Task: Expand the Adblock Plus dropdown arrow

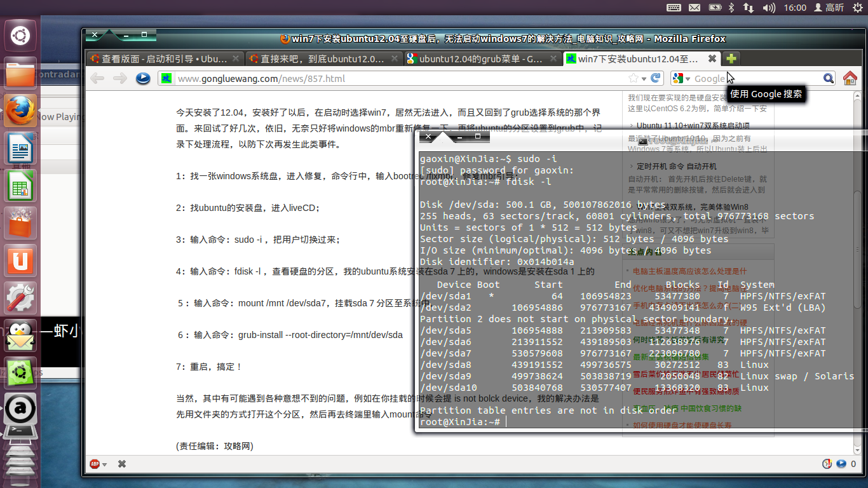Action: coord(104,464)
